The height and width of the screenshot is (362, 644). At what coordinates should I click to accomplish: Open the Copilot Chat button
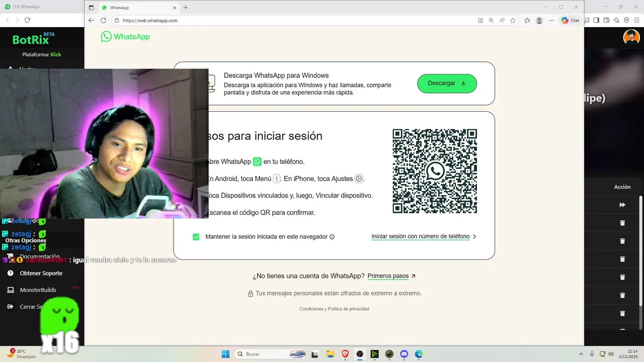tap(571, 21)
